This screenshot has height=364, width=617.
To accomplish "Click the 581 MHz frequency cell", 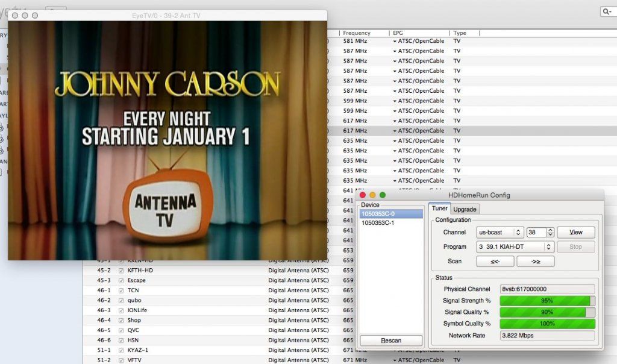I will [x=355, y=41].
